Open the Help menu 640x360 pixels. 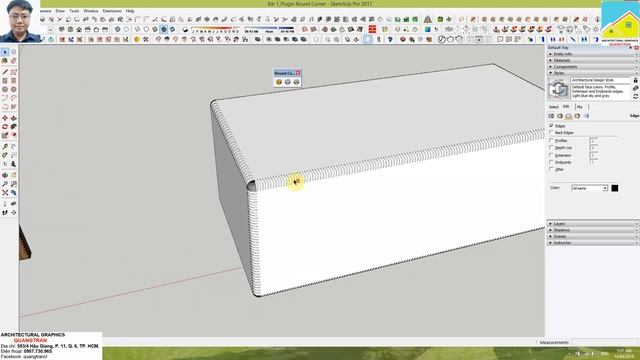point(130,11)
